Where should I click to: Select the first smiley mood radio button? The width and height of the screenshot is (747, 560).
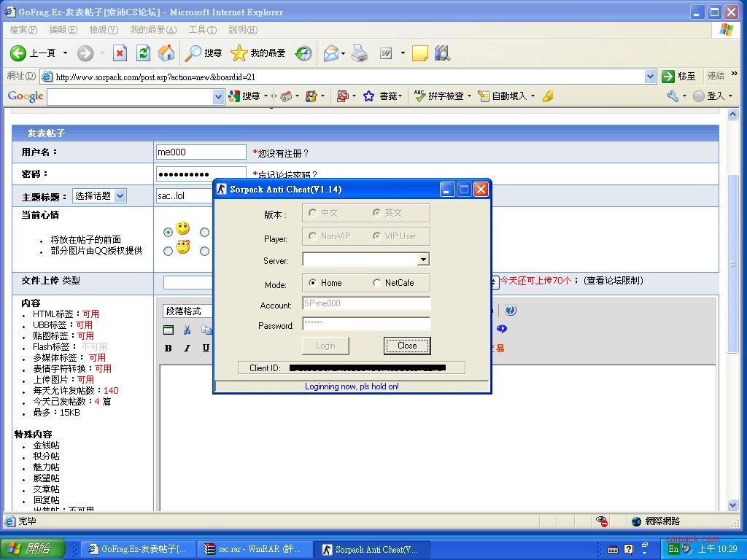pos(169,232)
